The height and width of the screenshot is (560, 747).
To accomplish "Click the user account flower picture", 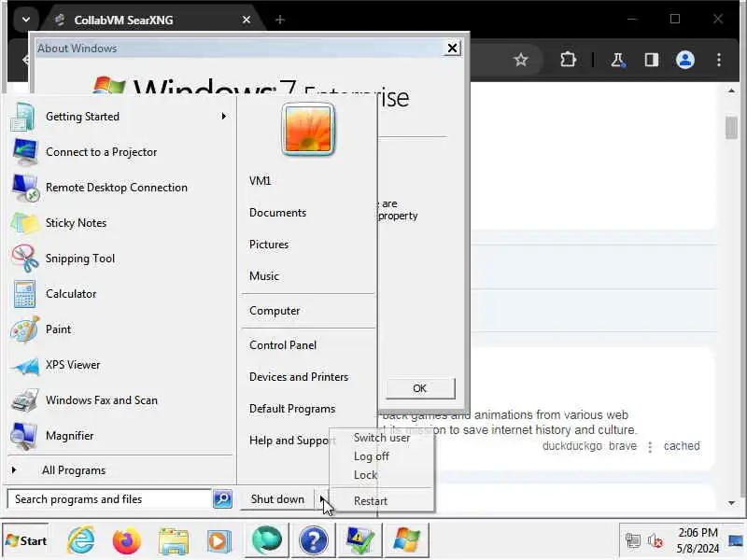I will 308,129.
